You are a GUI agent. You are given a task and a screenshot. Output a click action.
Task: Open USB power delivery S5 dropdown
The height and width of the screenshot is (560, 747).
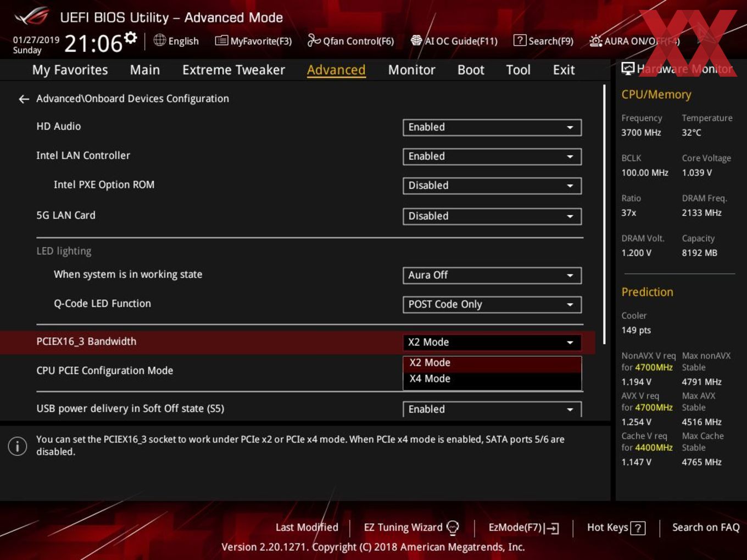coord(492,409)
